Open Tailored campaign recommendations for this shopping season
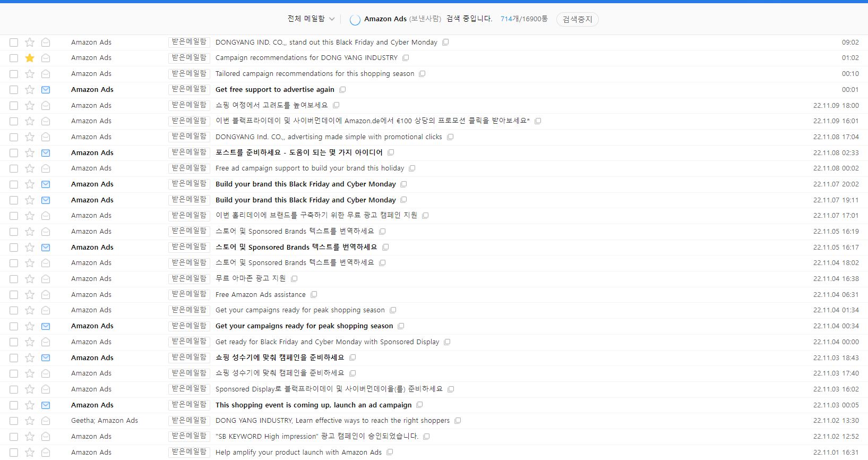 click(315, 74)
